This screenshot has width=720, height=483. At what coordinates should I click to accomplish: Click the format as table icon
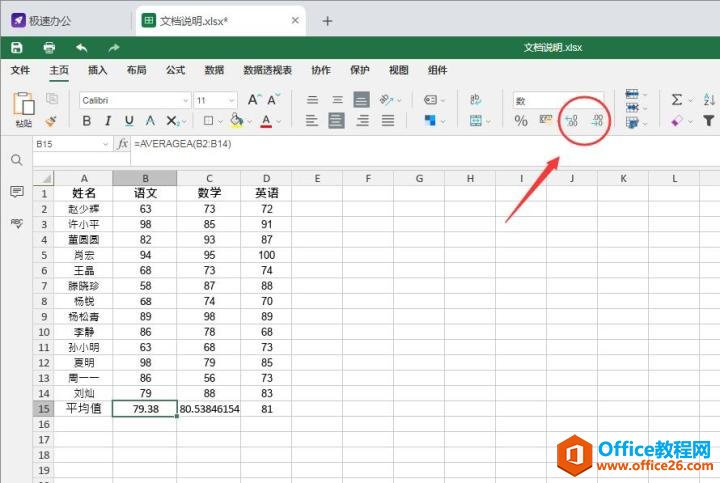(x=632, y=123)
